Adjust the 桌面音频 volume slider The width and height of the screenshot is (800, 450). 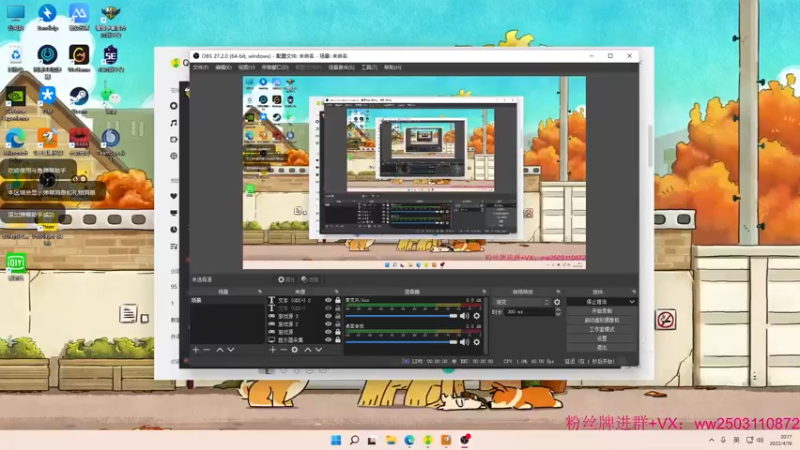click(402, 342)
